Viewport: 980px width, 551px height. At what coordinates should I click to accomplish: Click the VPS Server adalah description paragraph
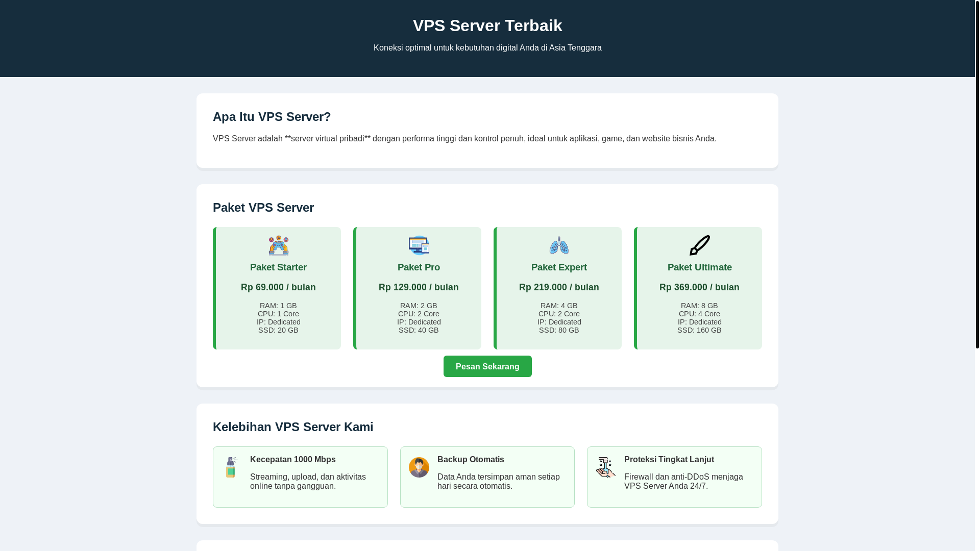(464, 139)
